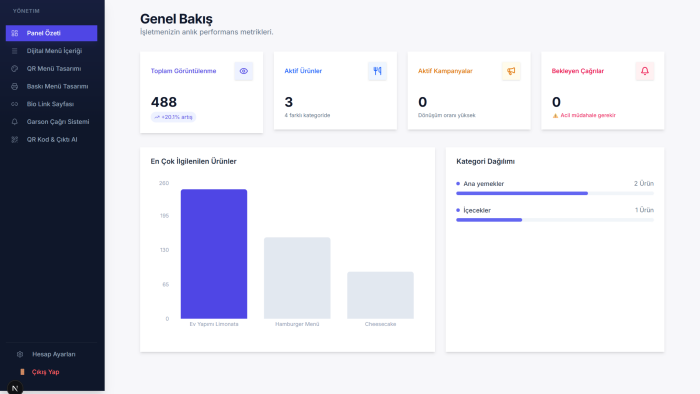
Task: Click the eye icon on Toplam Görüntülenme card
Action: point(243,71)
